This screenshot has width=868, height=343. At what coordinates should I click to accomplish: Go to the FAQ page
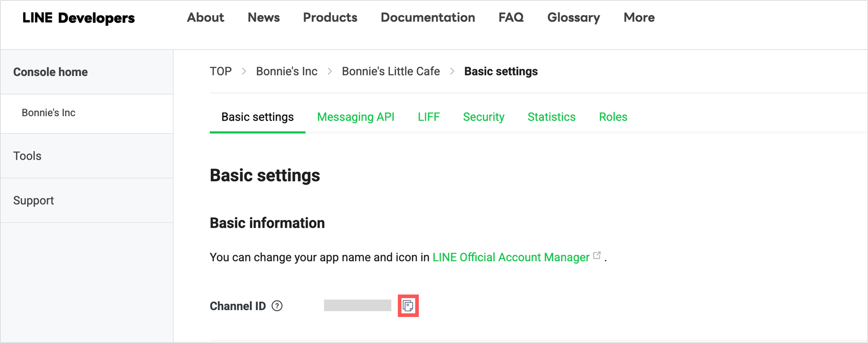point(511,17)
